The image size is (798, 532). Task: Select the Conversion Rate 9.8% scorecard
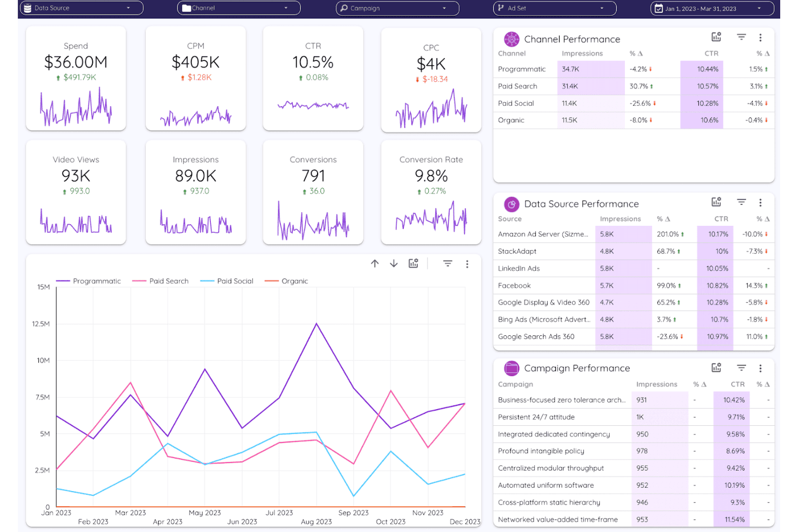pos(431,192)
